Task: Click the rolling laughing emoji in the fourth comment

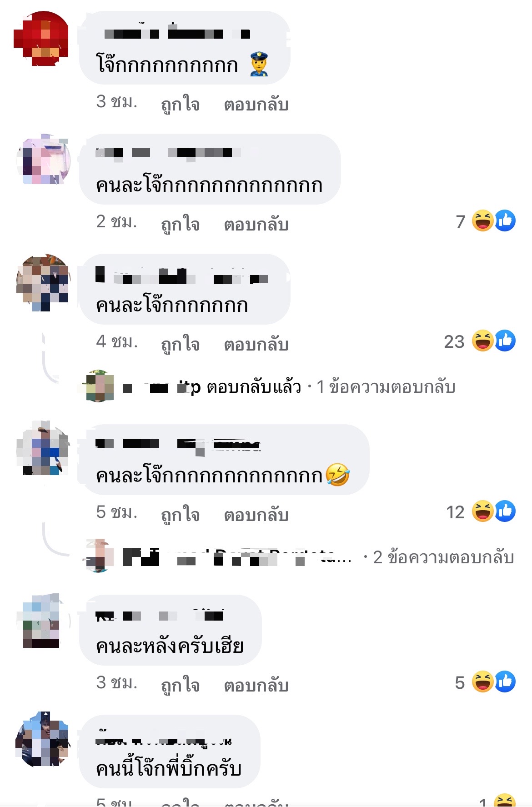Action: click(x=337, y=475)
